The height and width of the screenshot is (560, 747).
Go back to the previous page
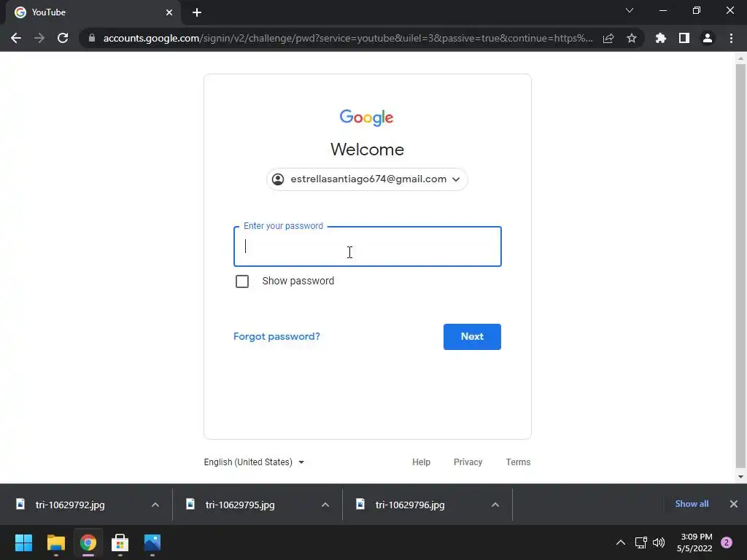pos(16,38)
